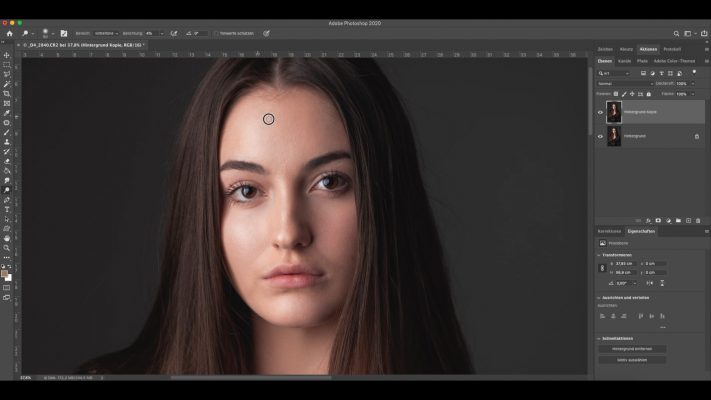Click the foreground color swatch
This screenshot has height=400, width=711.
click(6, 272)
